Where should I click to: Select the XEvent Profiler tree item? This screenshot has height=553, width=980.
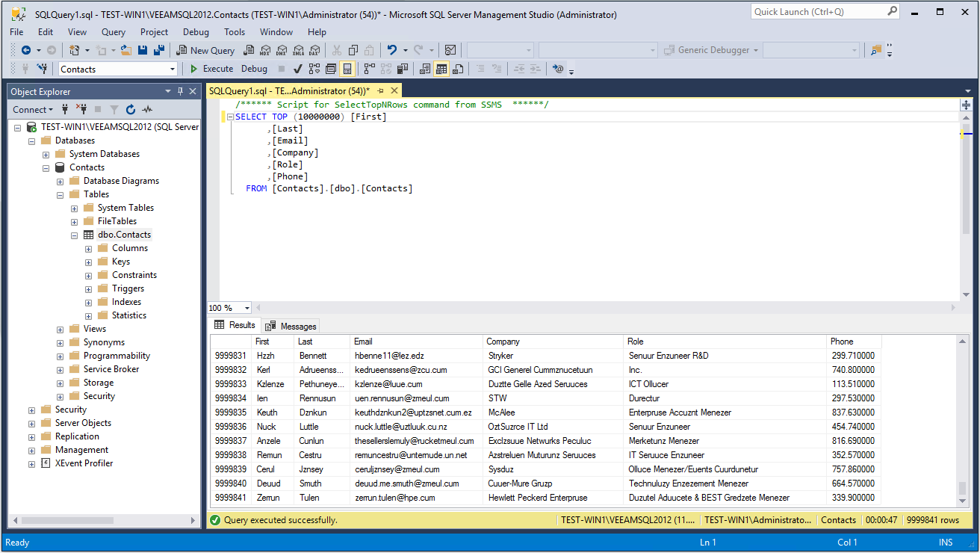point(84,463)
